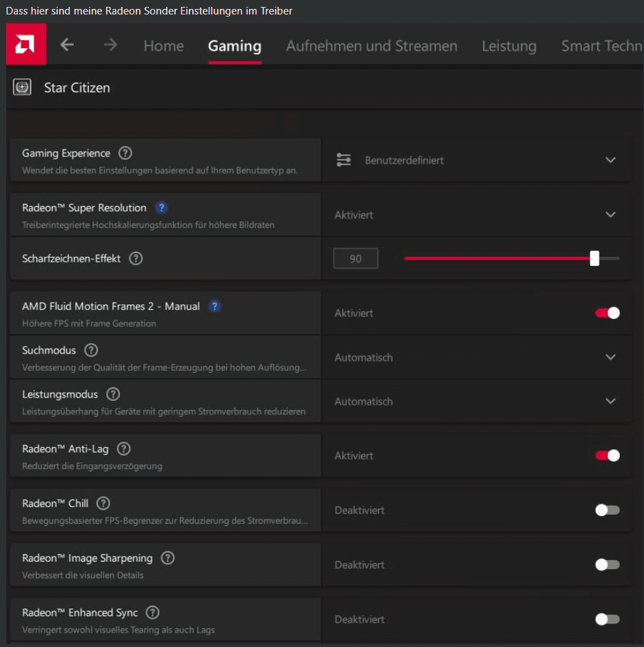Enable Radeon Enhanced Sync toggle
The width and height of the screenshot is (644, 647).
click(607, 619)
